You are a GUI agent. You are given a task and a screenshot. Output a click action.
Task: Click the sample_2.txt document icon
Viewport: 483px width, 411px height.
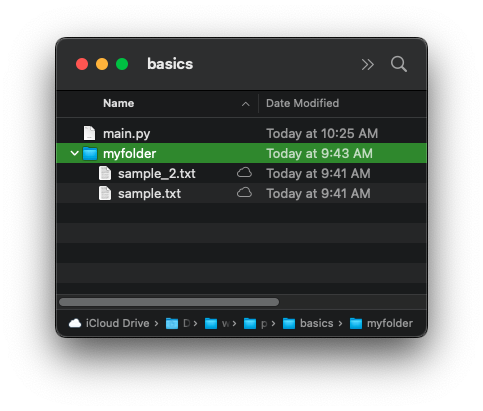point(105,173)
